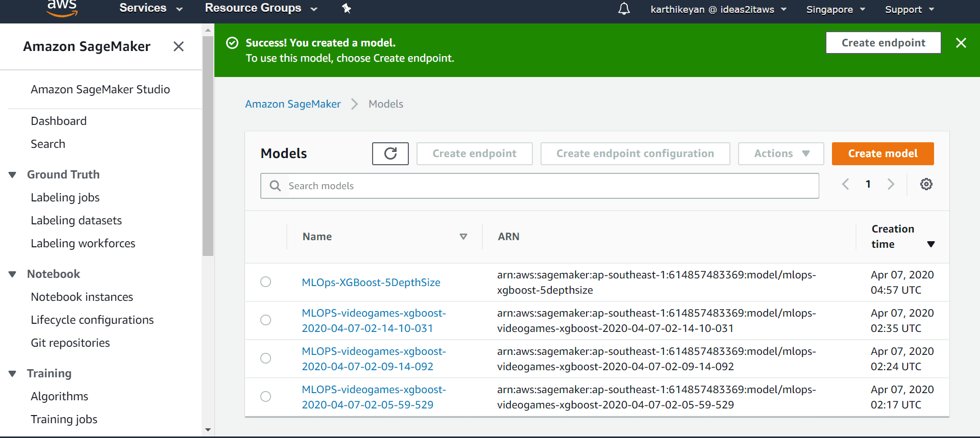Sort by Name column arrow
The image size is (980, 438).
click(463, 237)
